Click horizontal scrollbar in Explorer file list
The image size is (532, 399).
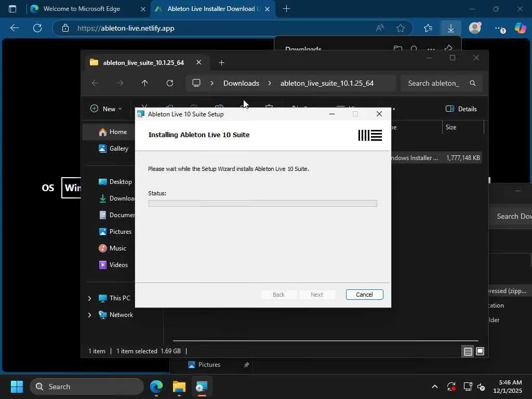tap(325, 340)
